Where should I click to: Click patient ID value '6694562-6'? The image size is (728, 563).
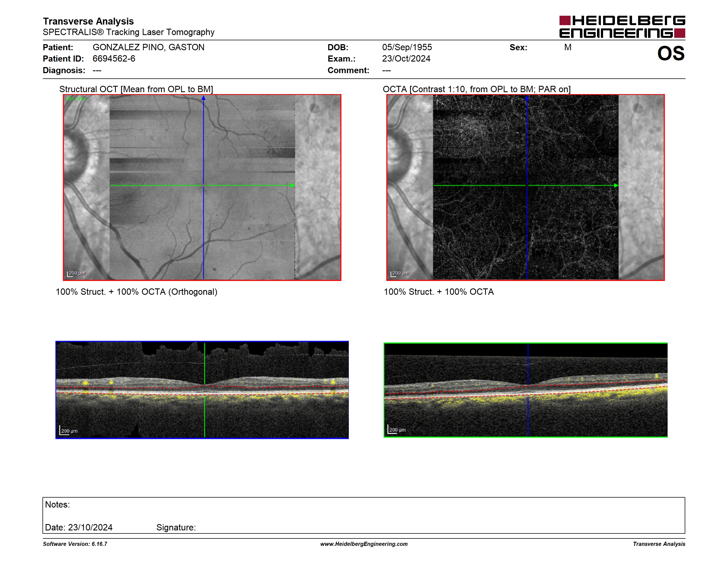click(114, 59)
